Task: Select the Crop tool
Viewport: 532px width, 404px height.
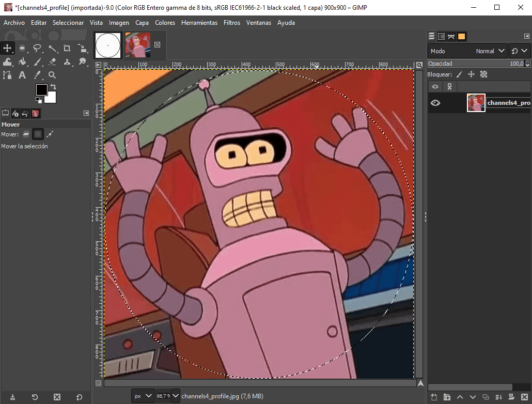Action: pos(67,48)
